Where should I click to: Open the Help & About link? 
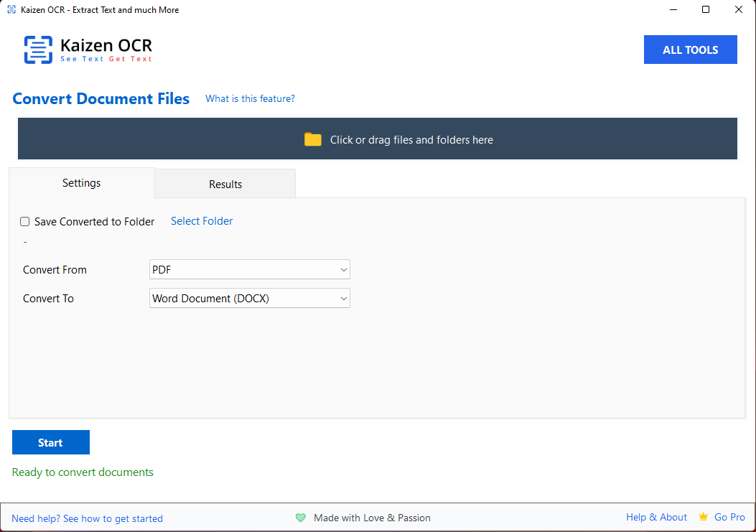coord(656,517)
